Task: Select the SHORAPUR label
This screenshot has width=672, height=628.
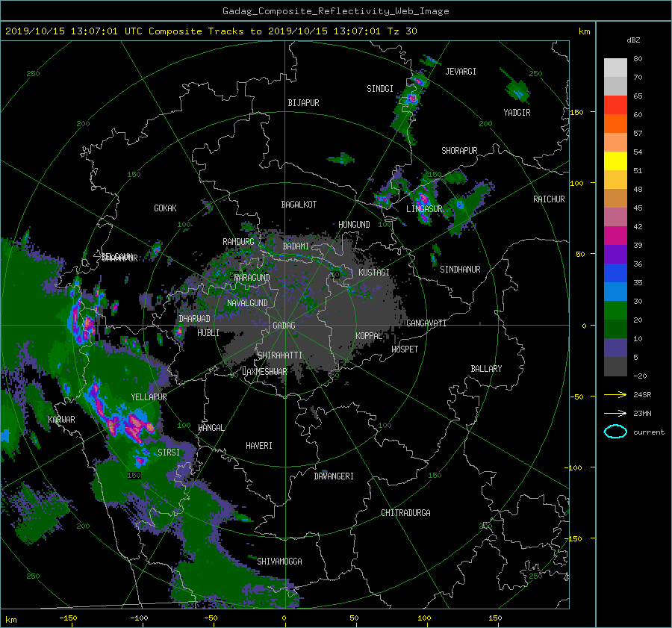Action: coord(459,151)
